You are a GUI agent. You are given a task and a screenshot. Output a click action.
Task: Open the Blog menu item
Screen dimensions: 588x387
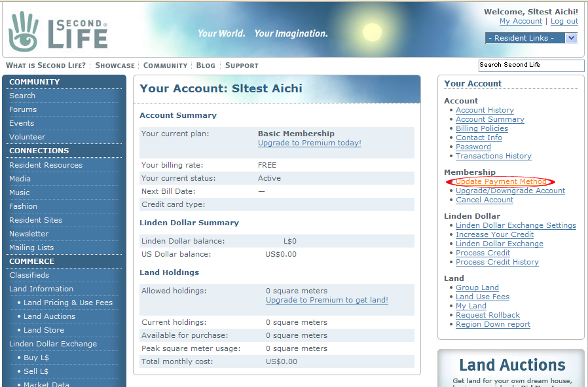pyautogui.click(x=206, y=65)
